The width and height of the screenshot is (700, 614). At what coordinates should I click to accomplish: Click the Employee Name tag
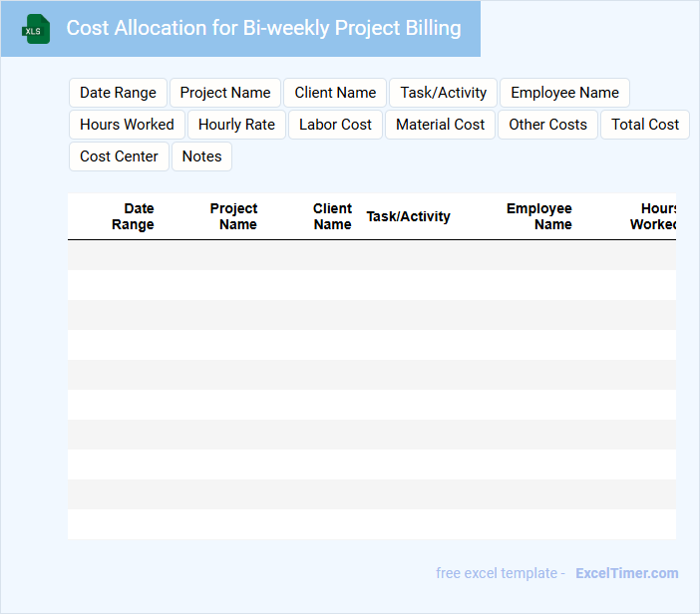point(564,93)
